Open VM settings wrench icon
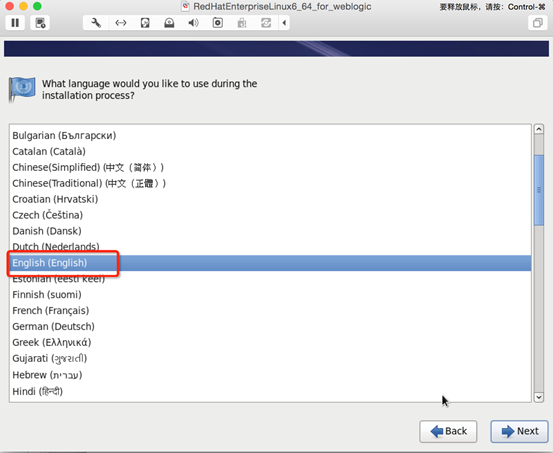Image resolution: width=553 pixels, height=453 pixels. tap(96, 23)
